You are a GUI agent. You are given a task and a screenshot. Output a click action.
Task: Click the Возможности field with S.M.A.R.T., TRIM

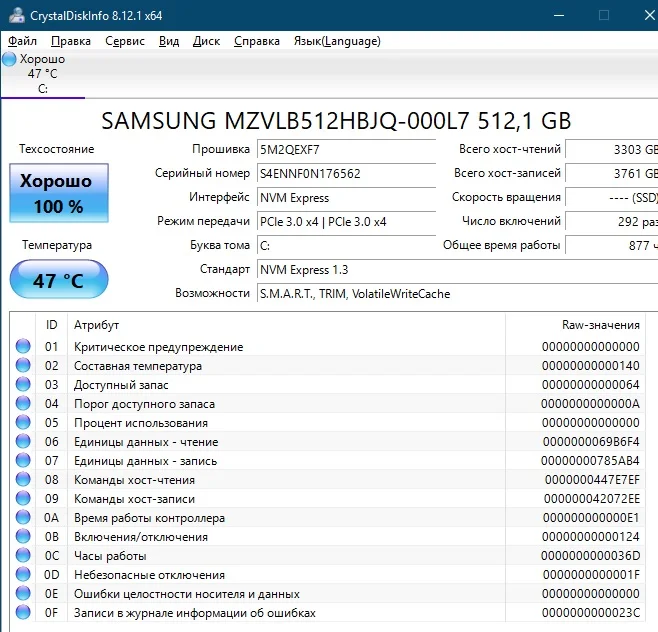tap(457, 293)
